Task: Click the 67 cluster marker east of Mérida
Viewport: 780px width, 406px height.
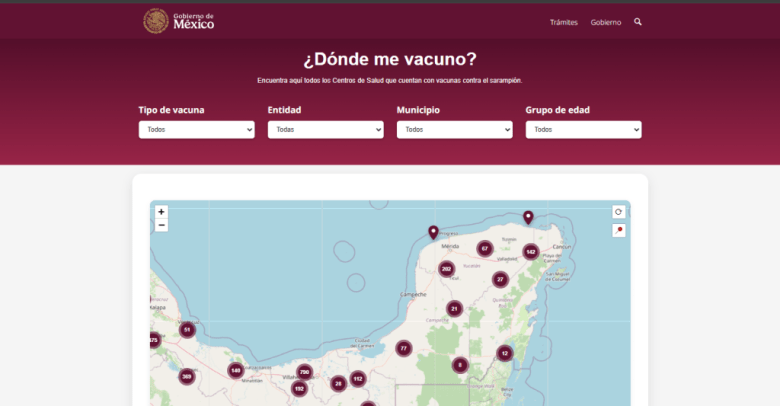Action: 485,249
